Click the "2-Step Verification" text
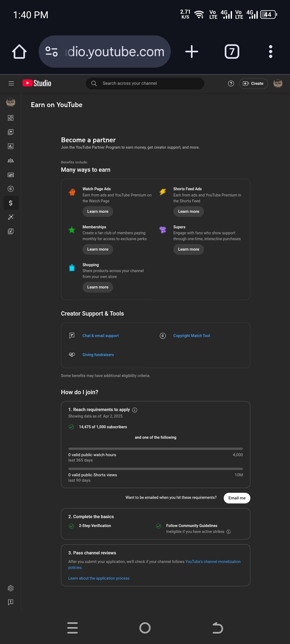 [x=95, y=526]
